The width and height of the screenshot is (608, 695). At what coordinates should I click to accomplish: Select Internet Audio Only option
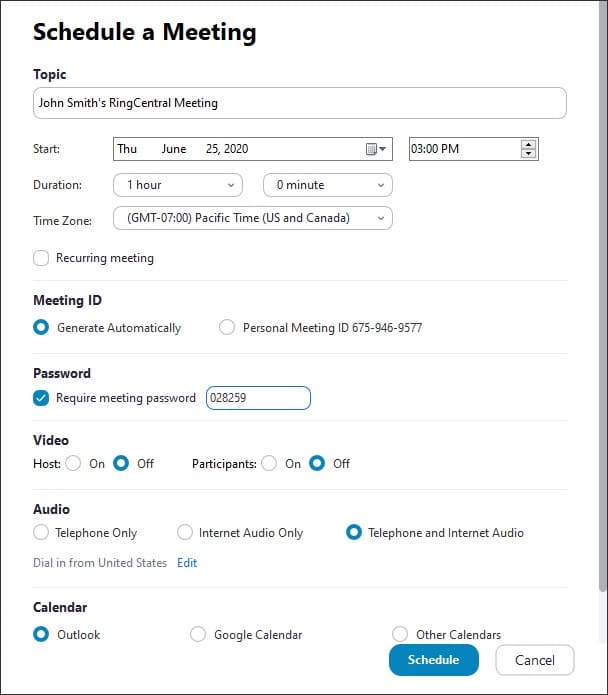[185, 533]
